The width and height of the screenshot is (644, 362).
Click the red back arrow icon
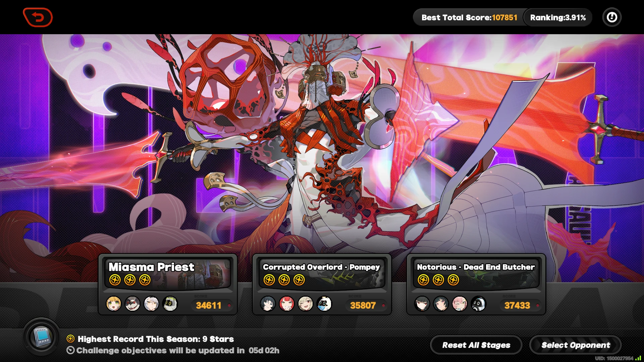(x=38, y=17)
